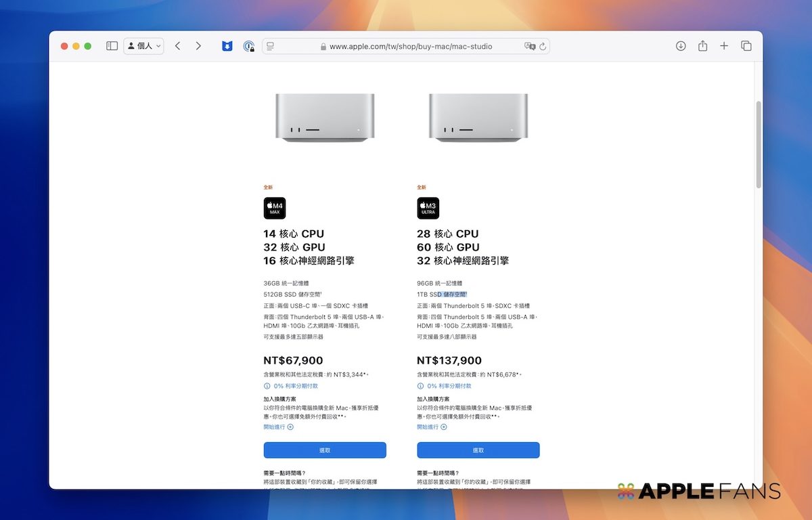Image resolution: width=812 pixels, height=520 pixels.
Task: Open the 個人 profile dropdown
Action: point(144,46)
